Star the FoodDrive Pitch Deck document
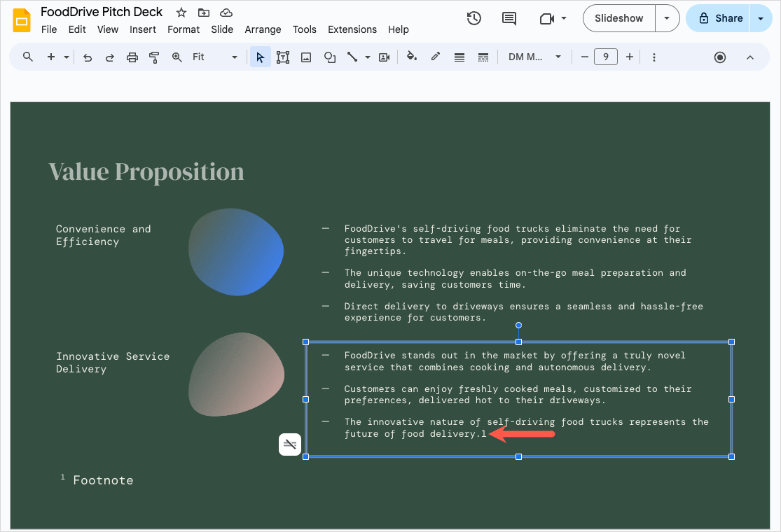 tap(181, 13)
